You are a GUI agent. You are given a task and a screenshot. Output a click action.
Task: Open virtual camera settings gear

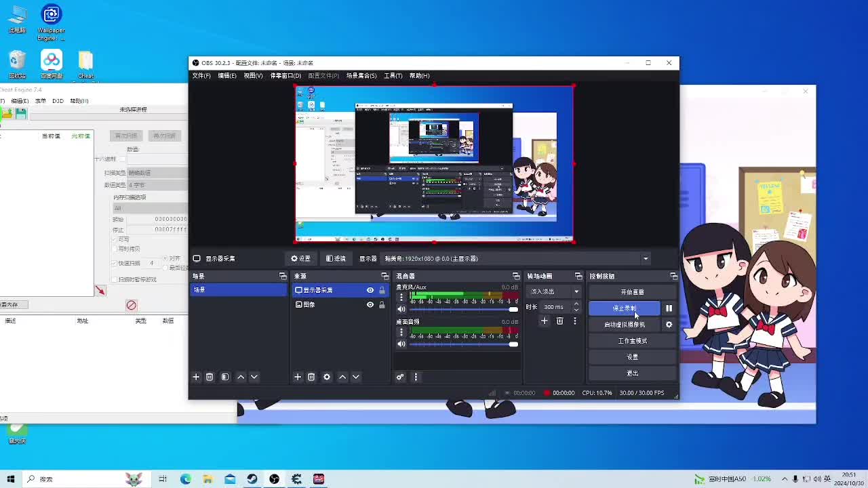669,325
